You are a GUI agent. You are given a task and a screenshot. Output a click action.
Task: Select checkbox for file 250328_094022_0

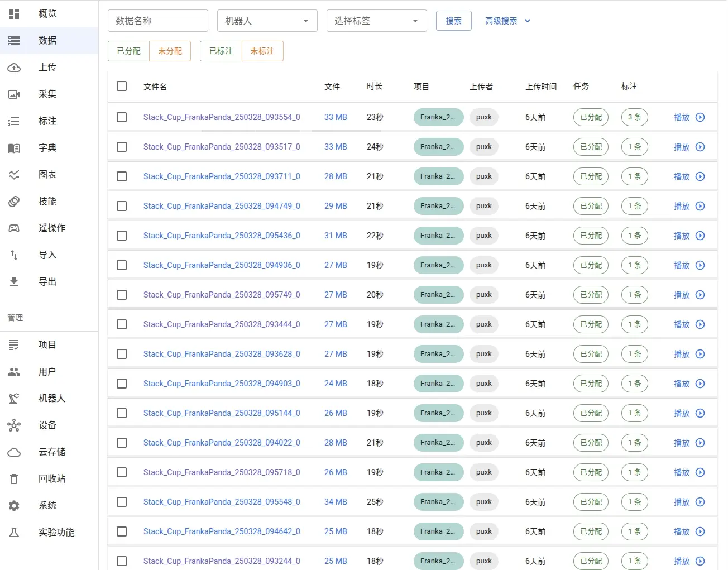pos(122,443)
